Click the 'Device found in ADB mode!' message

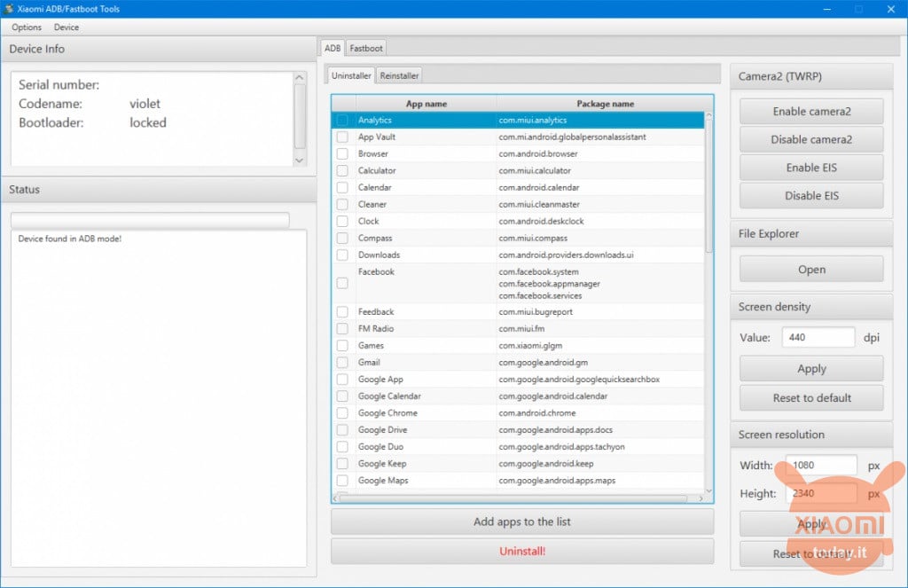point(69,238)
